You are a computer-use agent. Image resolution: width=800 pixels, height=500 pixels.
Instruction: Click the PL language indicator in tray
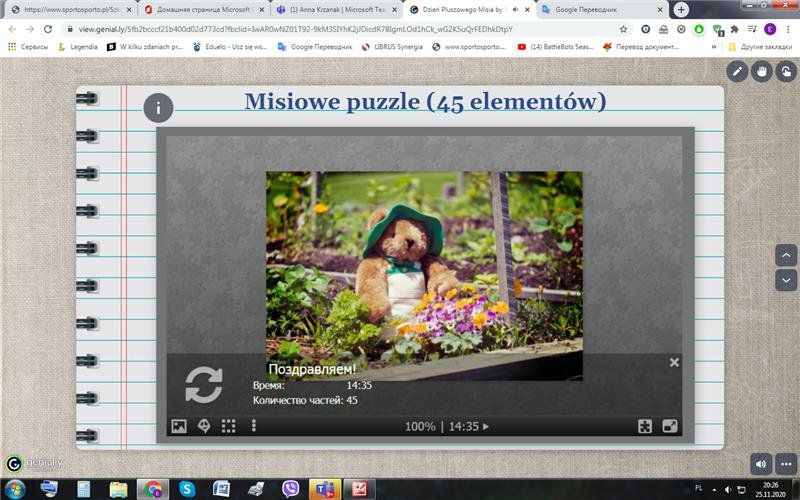[x=698, y=488]
